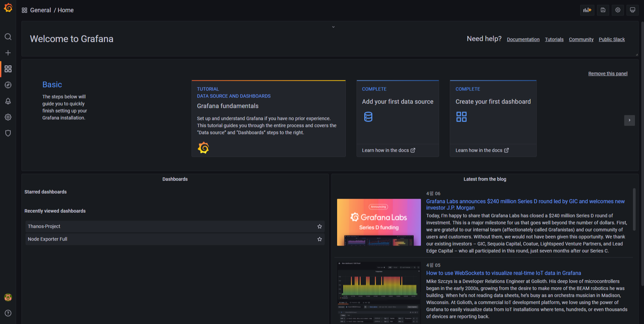Open the Thanos-Project dashboard
644x324 pixels.
pos(175,226)
